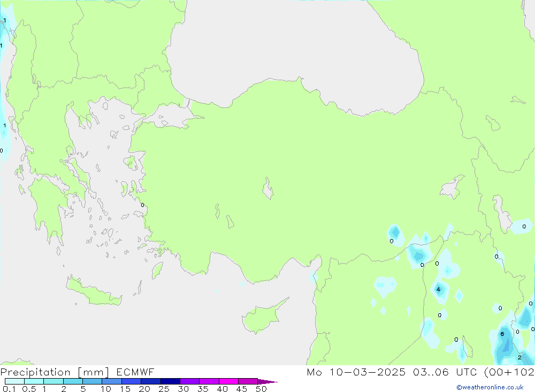Click the 'Mo 10-03-2025' date text

(356, 372)
